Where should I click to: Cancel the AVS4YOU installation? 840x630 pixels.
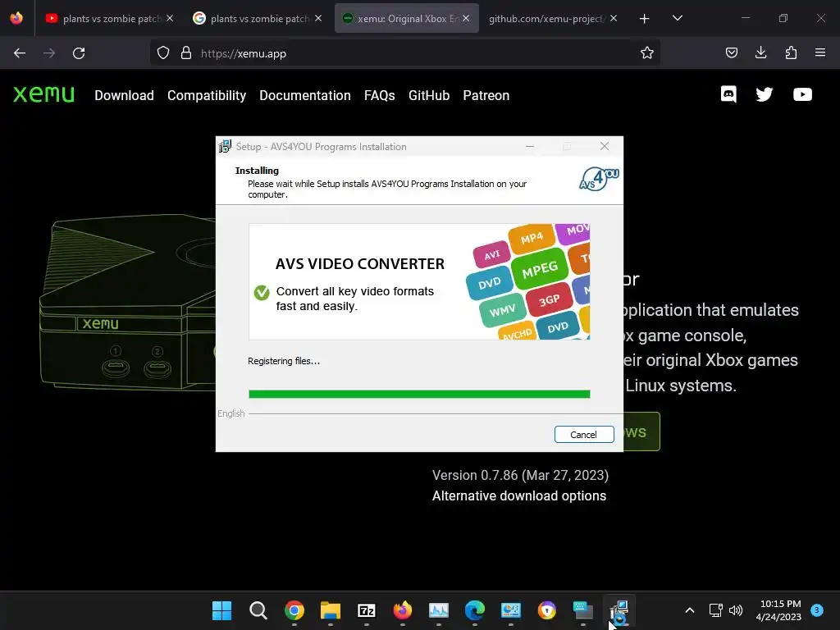click(x=584, y=435)
